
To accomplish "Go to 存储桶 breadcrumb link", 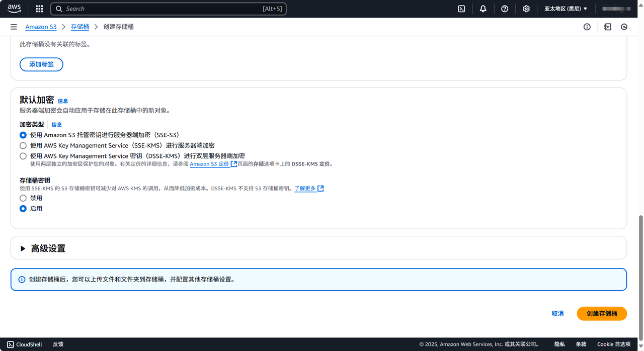I will click(80, 27).
